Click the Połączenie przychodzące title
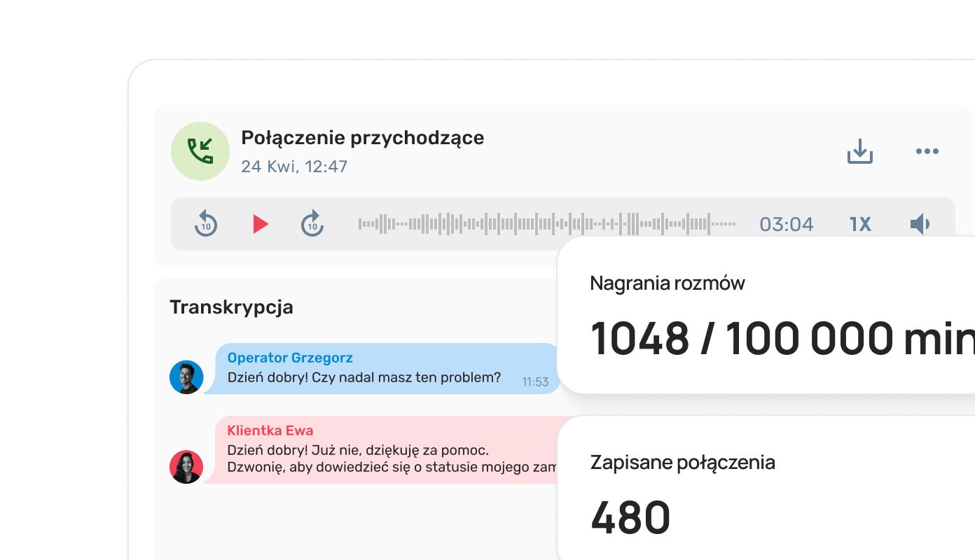Screen dimensions: 975x560 click(362, 138)
